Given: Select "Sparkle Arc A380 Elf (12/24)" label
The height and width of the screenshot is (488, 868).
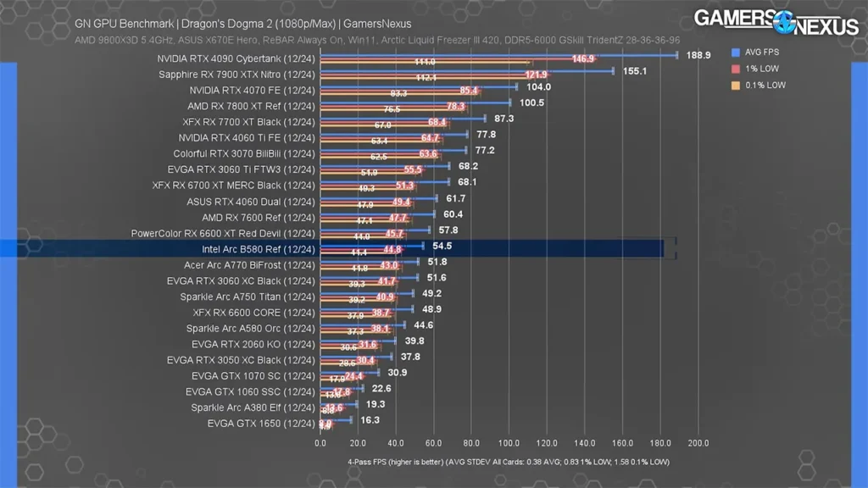Looking at the screenshot, I should 253,408.
